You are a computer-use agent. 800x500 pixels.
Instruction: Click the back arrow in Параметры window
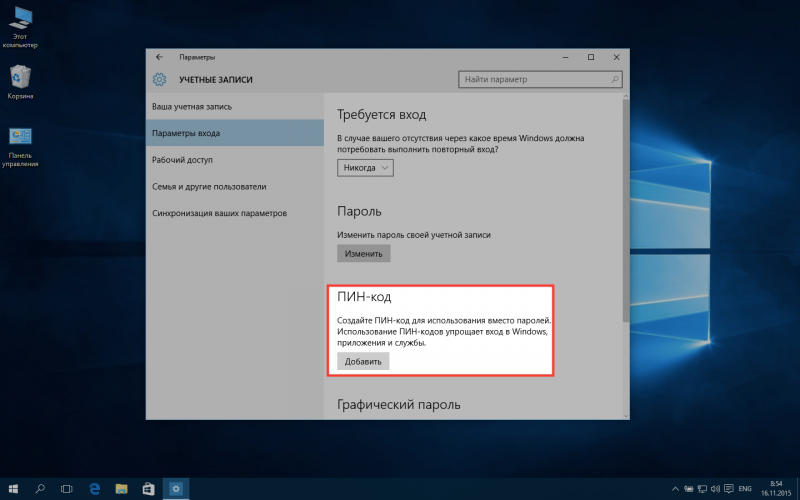(x=160, y=57)
